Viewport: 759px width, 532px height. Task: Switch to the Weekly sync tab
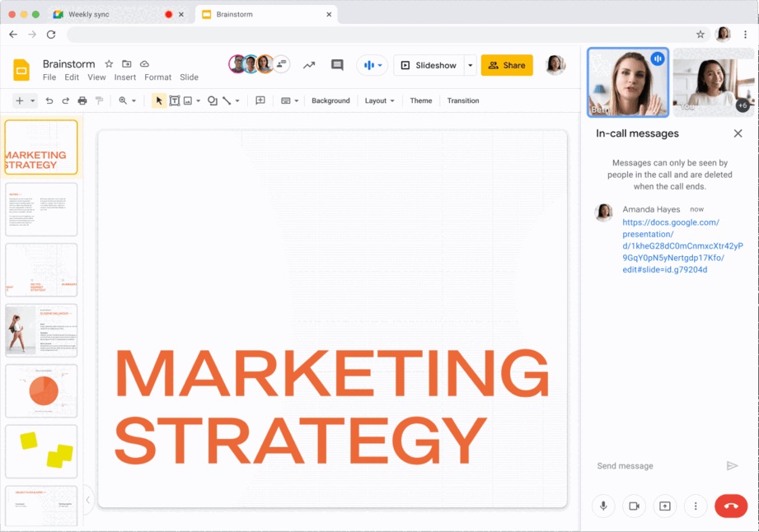[91, 14]
